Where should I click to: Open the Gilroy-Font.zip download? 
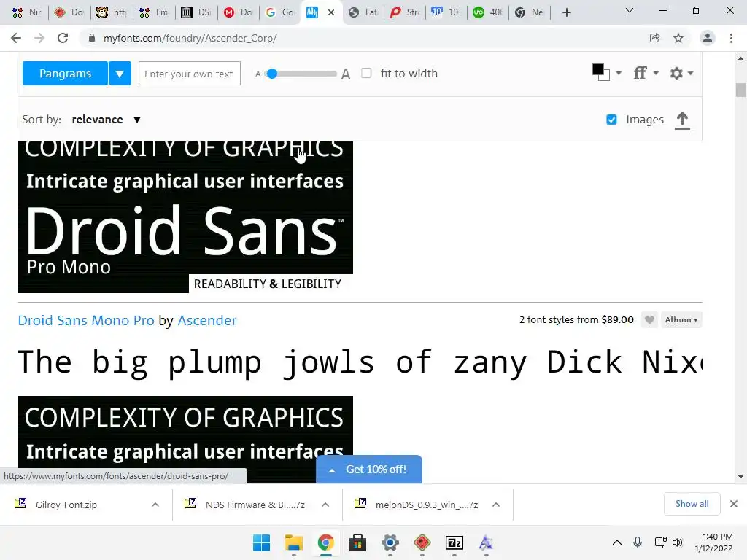[x=66, y=505]
